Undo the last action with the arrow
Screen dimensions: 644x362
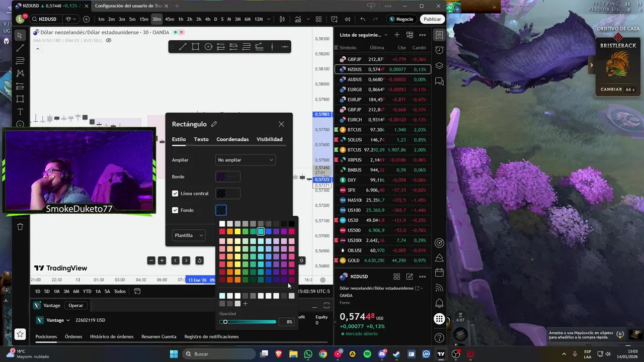pos(363,19)
